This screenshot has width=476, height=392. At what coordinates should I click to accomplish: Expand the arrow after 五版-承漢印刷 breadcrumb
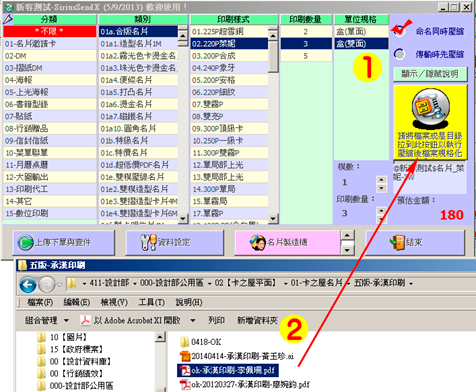coord(411,284)
